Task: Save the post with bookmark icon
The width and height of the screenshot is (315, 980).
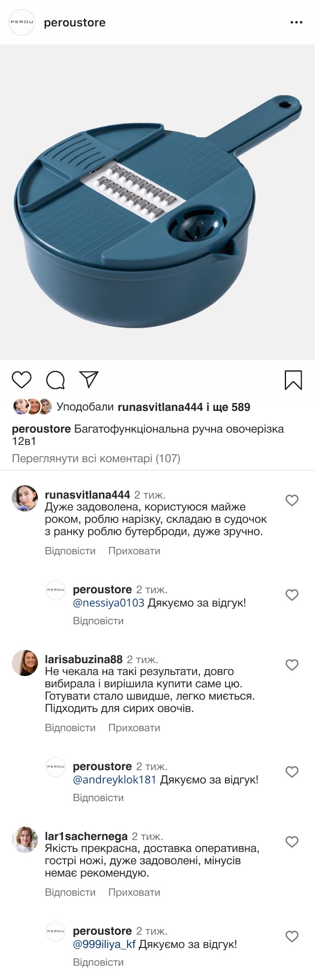Action: click(293, 380)
